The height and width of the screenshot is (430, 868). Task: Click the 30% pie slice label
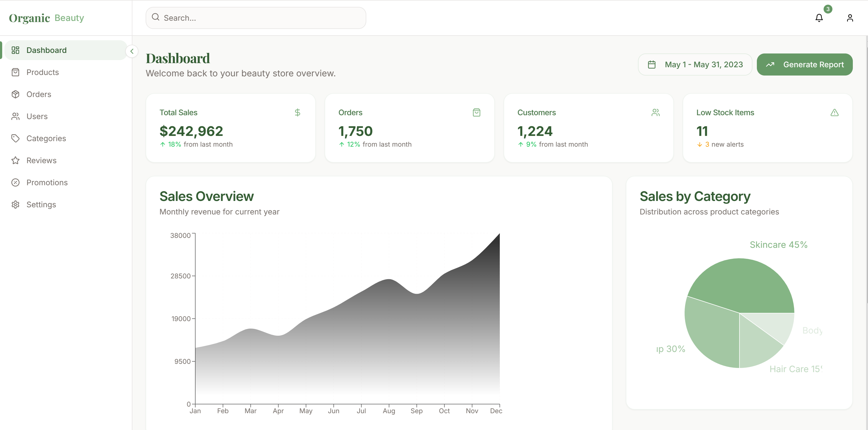[x=671, y=349]
